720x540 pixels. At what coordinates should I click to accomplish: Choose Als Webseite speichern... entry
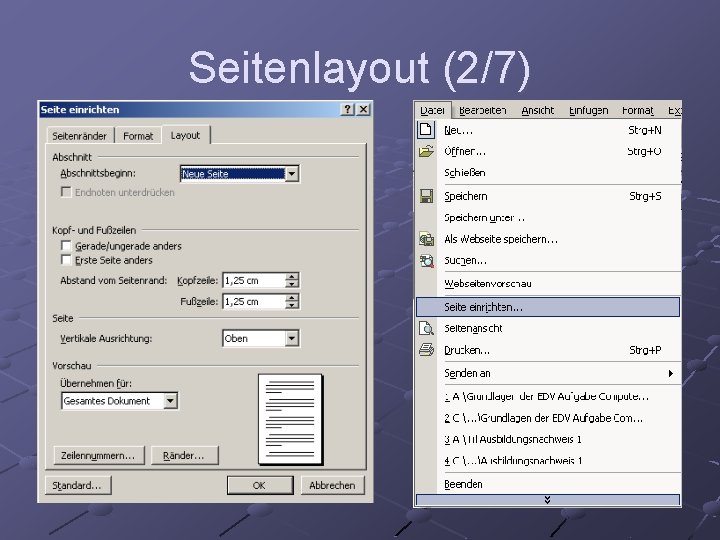tap(547, 239)
